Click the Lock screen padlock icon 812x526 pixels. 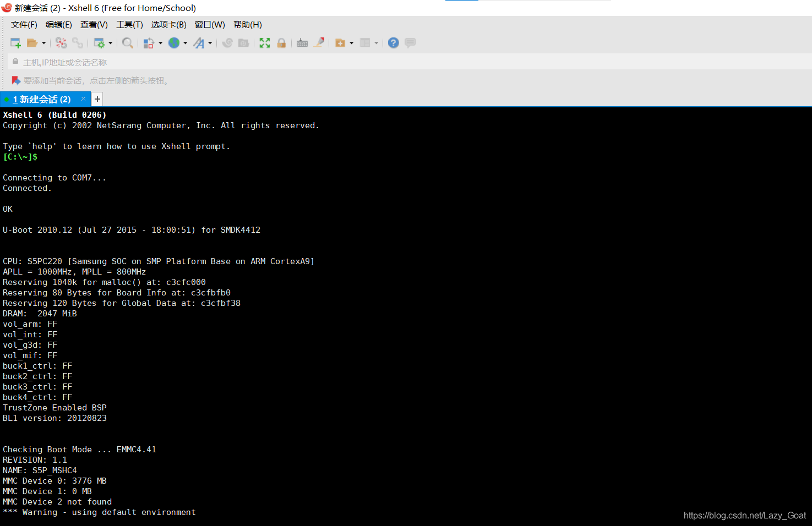[x=281, y=43]
